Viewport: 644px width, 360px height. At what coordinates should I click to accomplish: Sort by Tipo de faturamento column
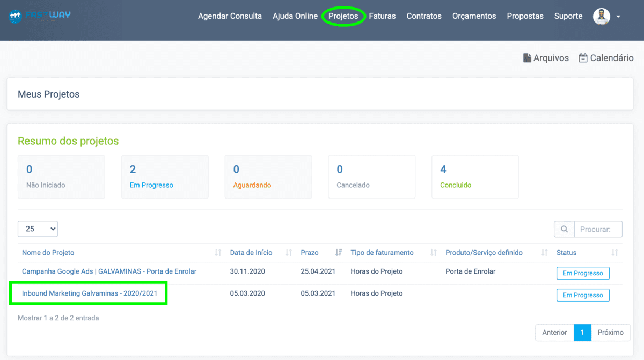tap(382, 253)
